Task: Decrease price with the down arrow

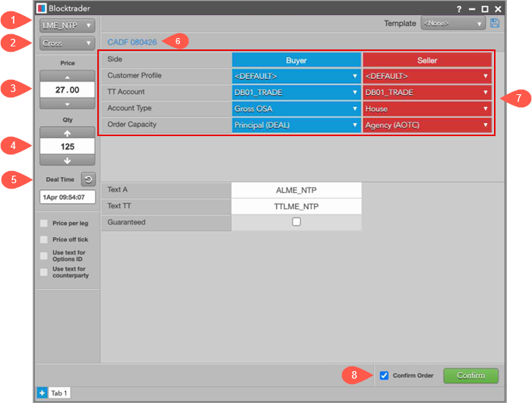Action: click(67, 103)
